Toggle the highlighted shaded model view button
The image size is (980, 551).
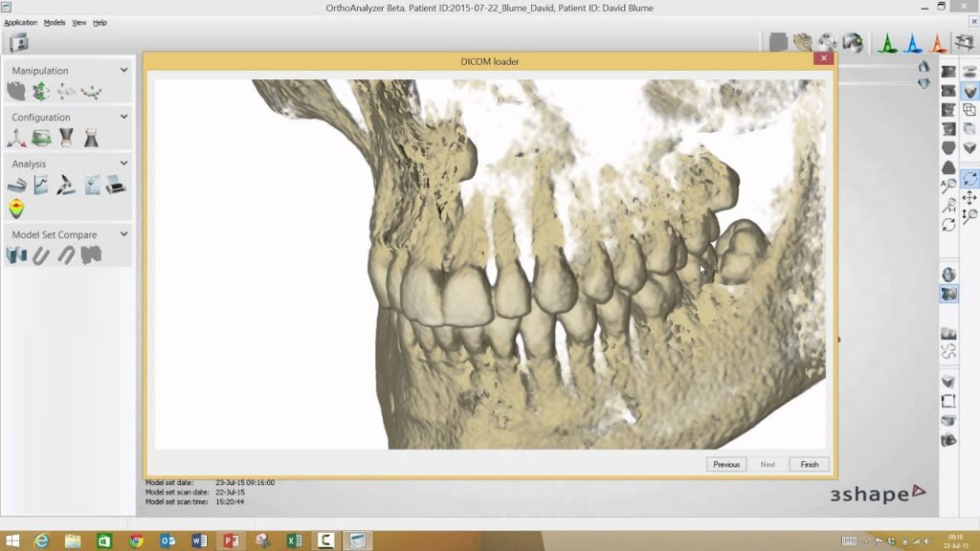969,91
